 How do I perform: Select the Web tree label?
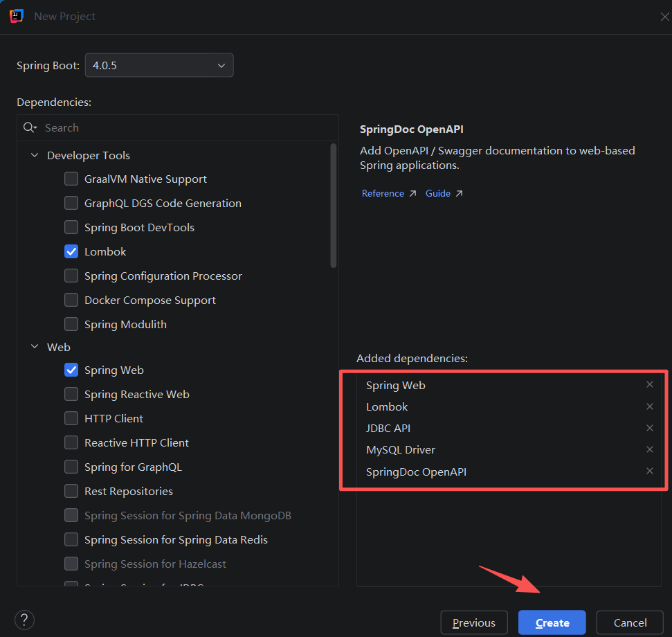click(58, 347)
